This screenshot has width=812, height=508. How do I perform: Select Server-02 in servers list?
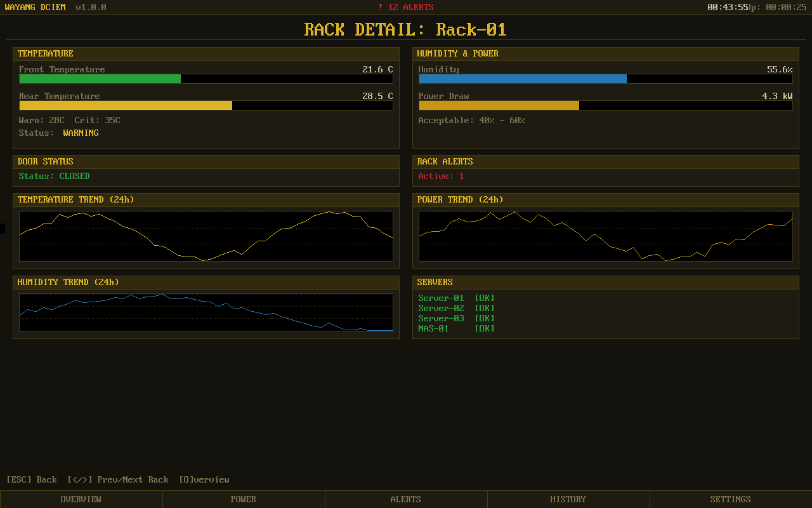(442, 308)
